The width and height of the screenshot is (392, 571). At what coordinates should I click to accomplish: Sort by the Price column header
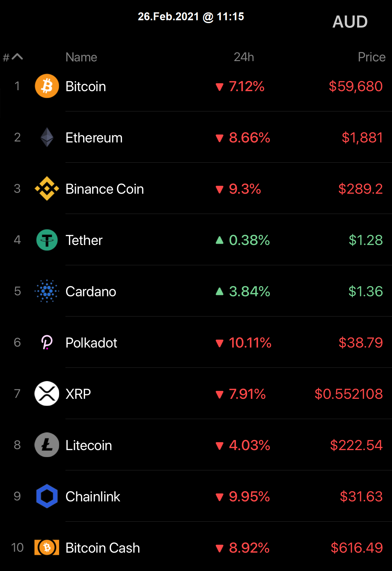(371, 57)
